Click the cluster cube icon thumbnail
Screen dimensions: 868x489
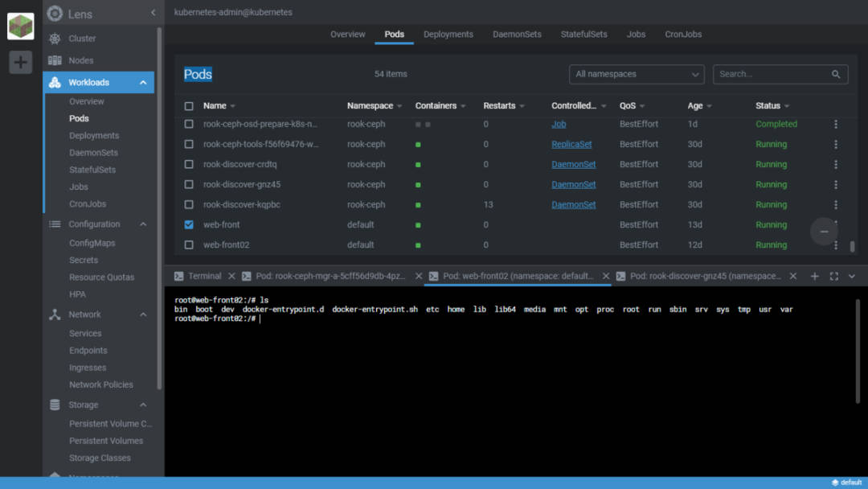click(20, 26)
